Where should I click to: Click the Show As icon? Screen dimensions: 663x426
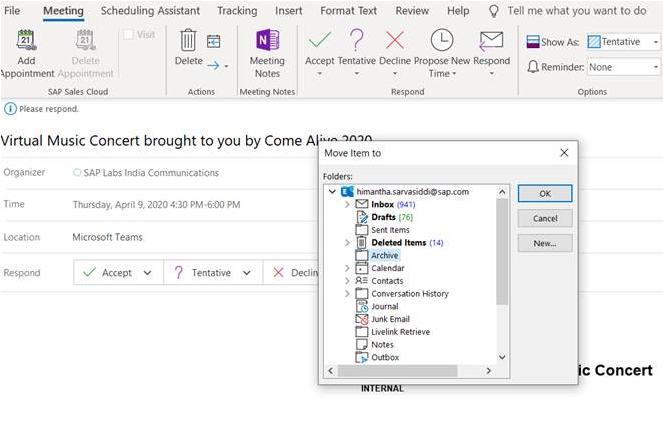coord(533,41)
